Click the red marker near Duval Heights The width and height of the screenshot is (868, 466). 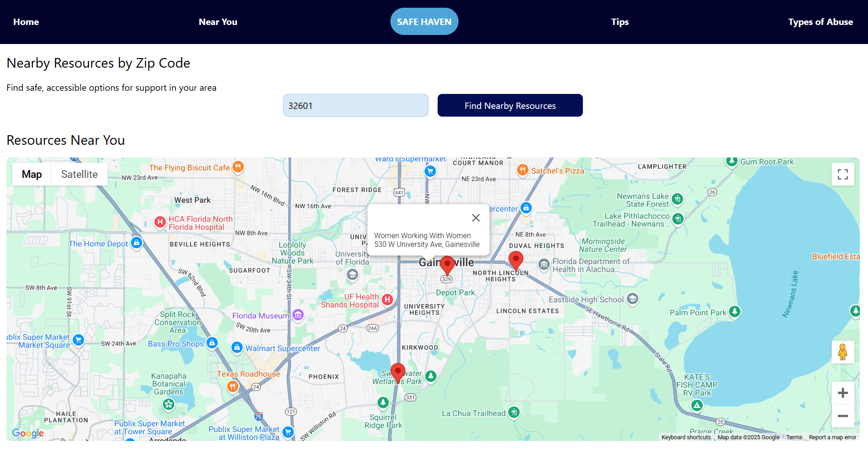click(516, 261)
